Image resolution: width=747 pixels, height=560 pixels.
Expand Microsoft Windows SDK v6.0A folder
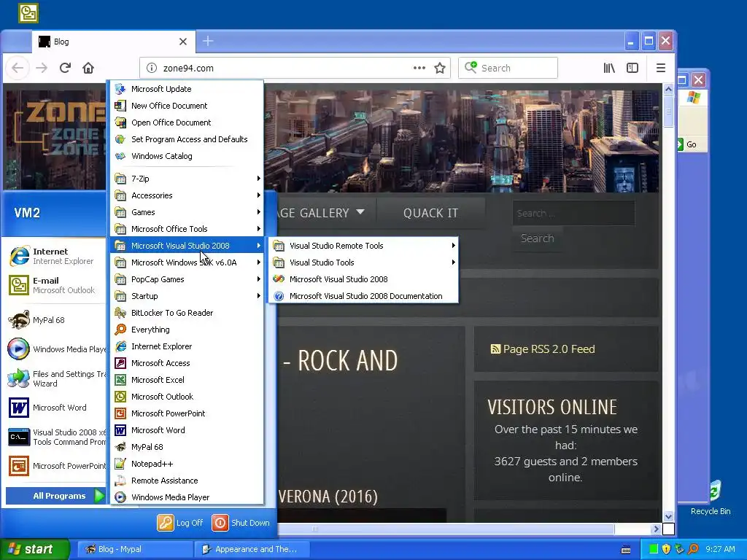(187, 262)
